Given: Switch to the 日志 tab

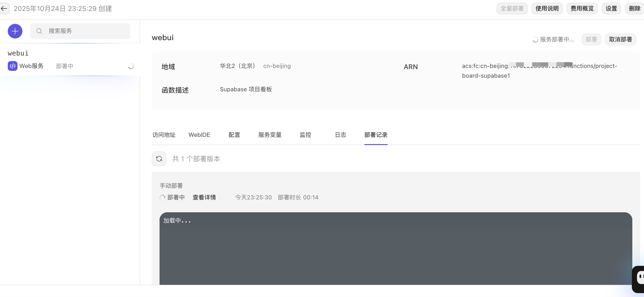Looking at the screenshot, I should (340, 135).
